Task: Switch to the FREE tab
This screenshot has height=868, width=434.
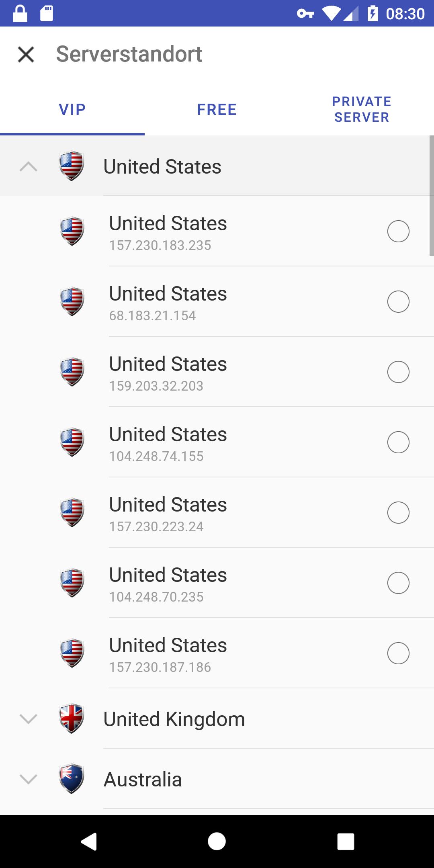Action: tap(217, 109)
